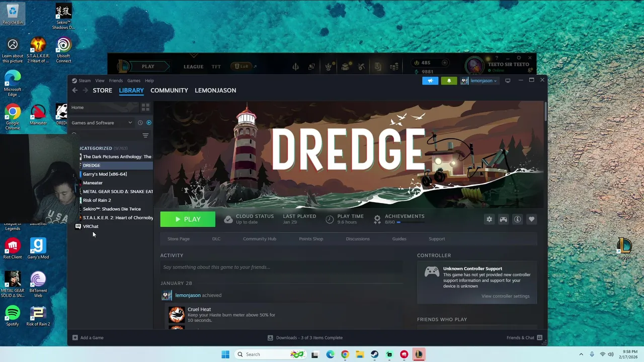Open the League client store coins icon
The height and width of the screenshot is (362, 644).
(395, 66)
